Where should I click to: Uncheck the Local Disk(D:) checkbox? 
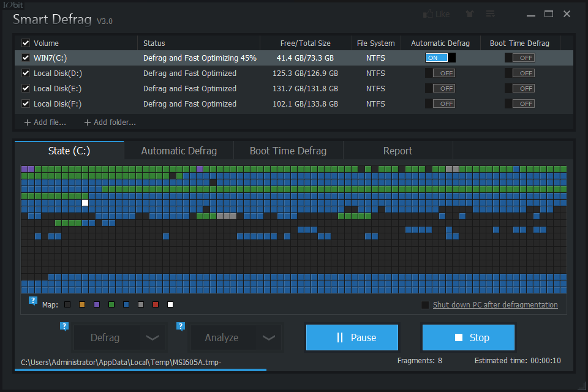pyautogui.click(x=26, y=73)
